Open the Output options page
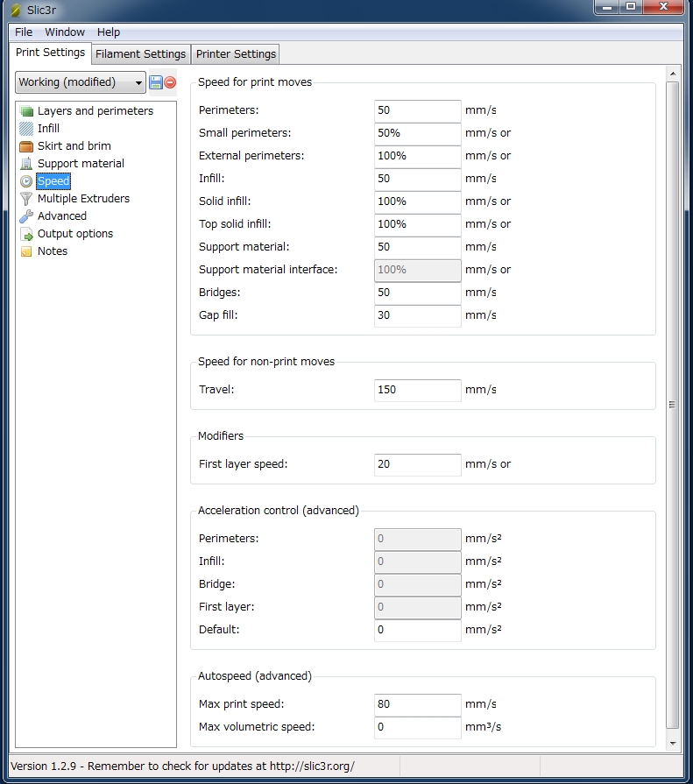 pyautogui.click(x=75, y=234)
